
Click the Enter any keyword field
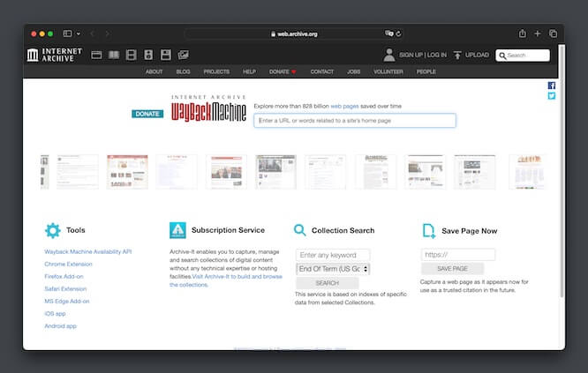[x=333, y=255]
